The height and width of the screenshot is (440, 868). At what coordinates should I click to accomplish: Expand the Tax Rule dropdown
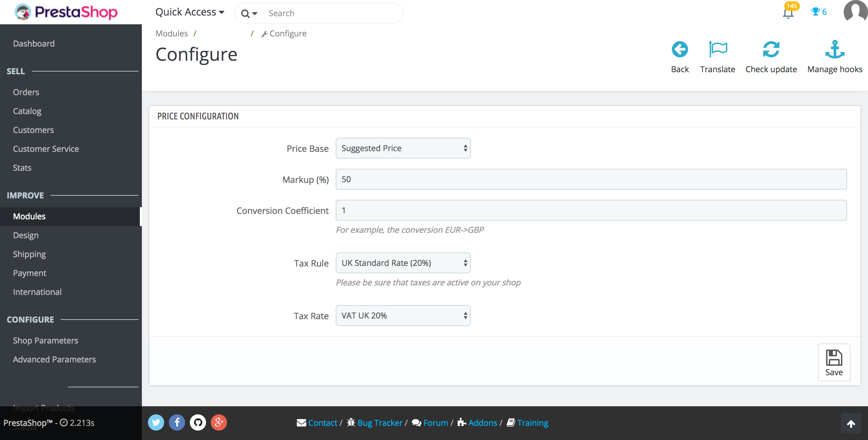pos(402,263)
